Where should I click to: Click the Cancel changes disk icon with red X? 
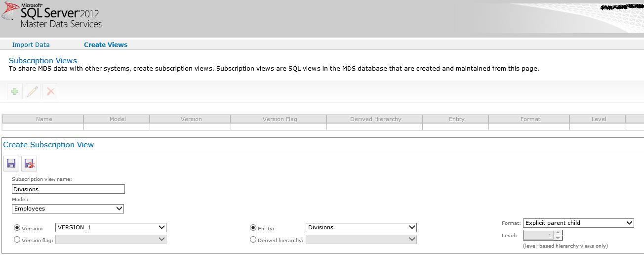pos(29,164)
